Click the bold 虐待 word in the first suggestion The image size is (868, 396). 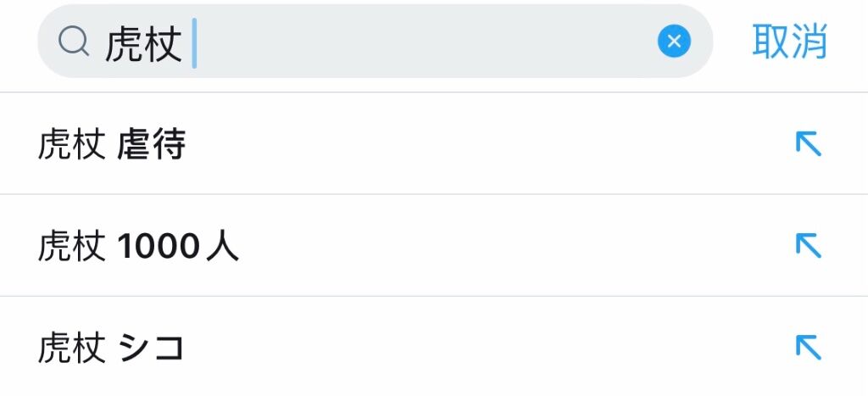coord(151,144)
